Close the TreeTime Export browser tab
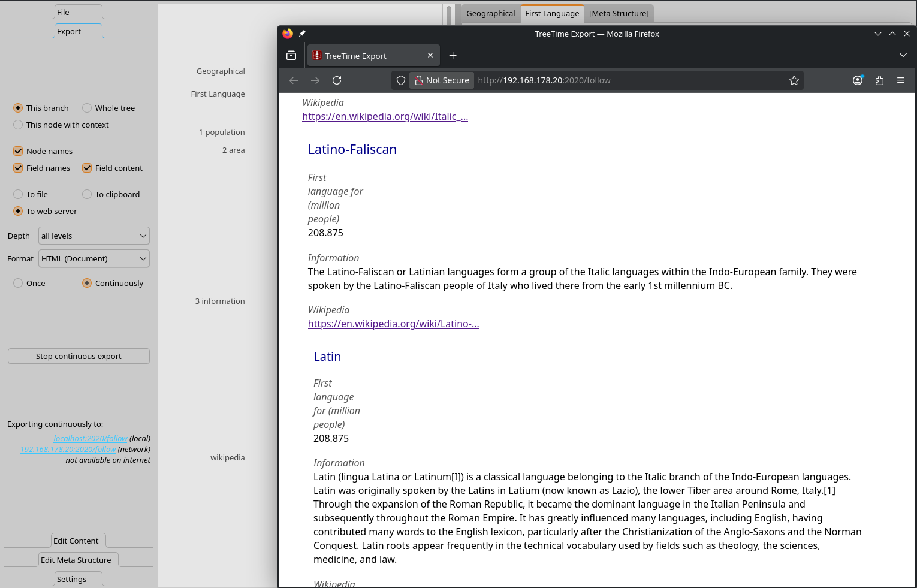Screen dimensions: 917x588 click(430, 55)
